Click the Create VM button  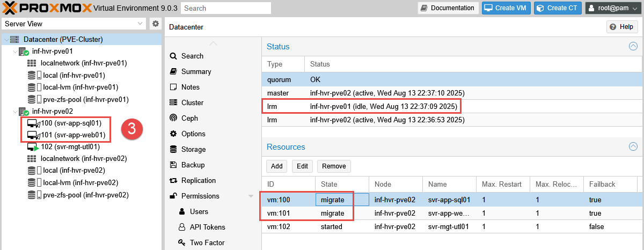(506, 8)
